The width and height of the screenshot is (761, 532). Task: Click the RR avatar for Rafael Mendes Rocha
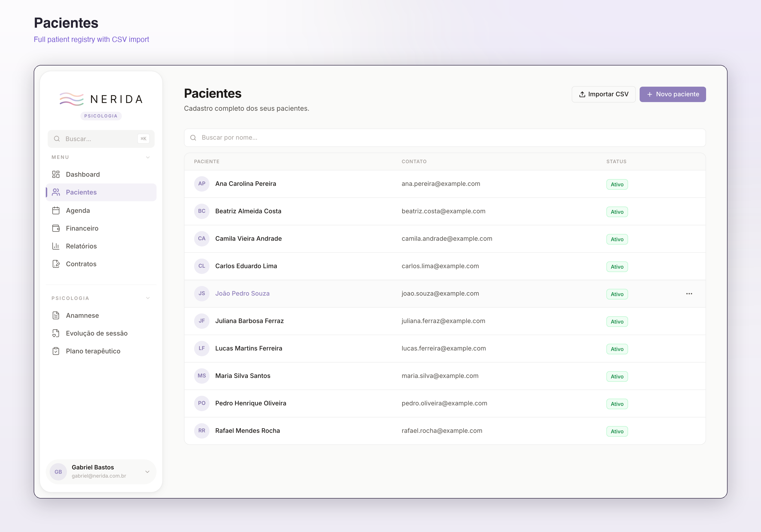[202, 431]
